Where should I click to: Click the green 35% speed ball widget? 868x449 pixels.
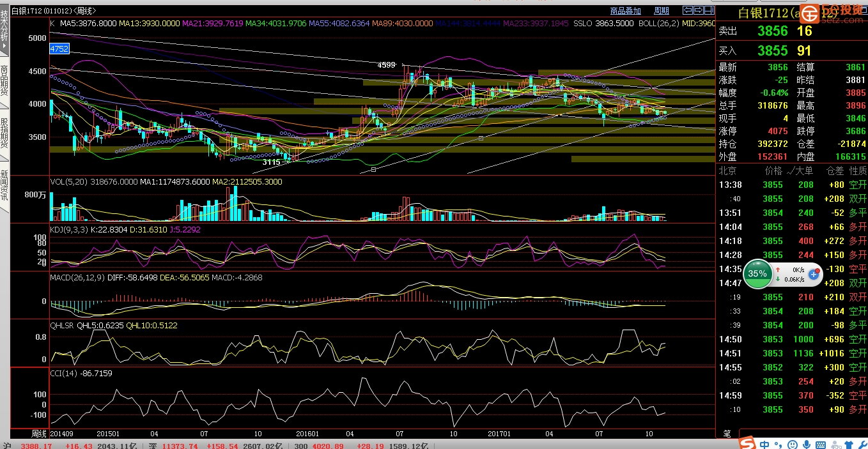tap(757, 273)
